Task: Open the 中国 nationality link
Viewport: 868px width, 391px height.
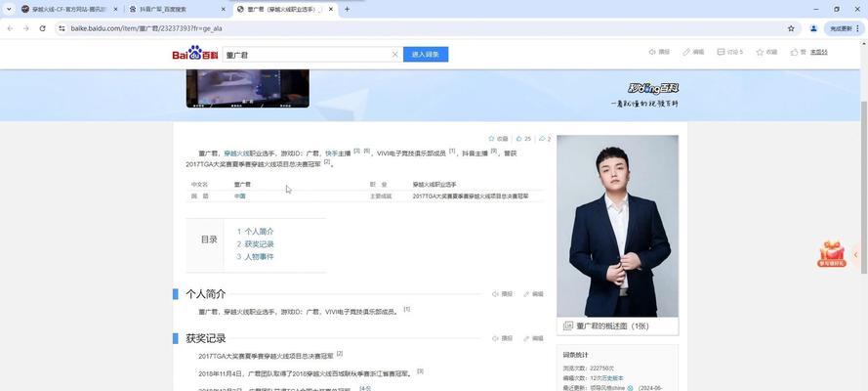Action: 239,196
